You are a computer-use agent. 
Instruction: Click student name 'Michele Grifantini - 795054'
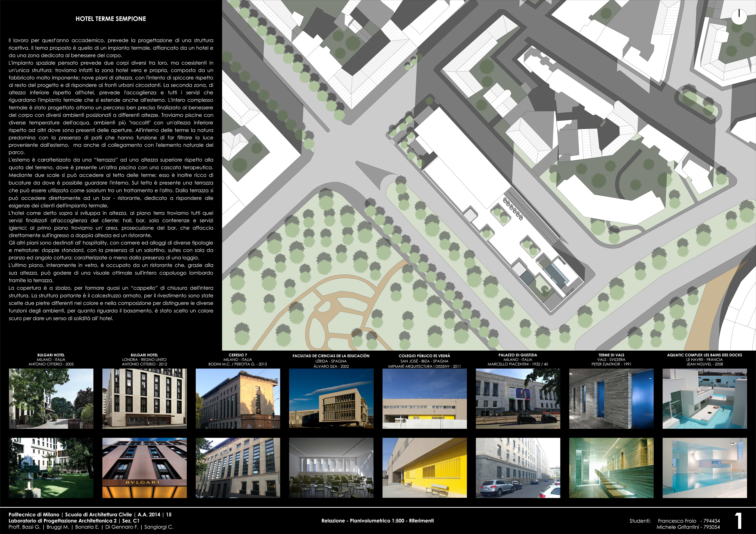point(688,527)
